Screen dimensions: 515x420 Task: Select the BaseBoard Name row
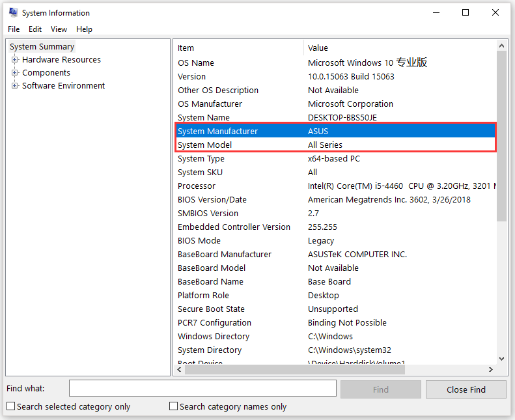click(335, 282)
